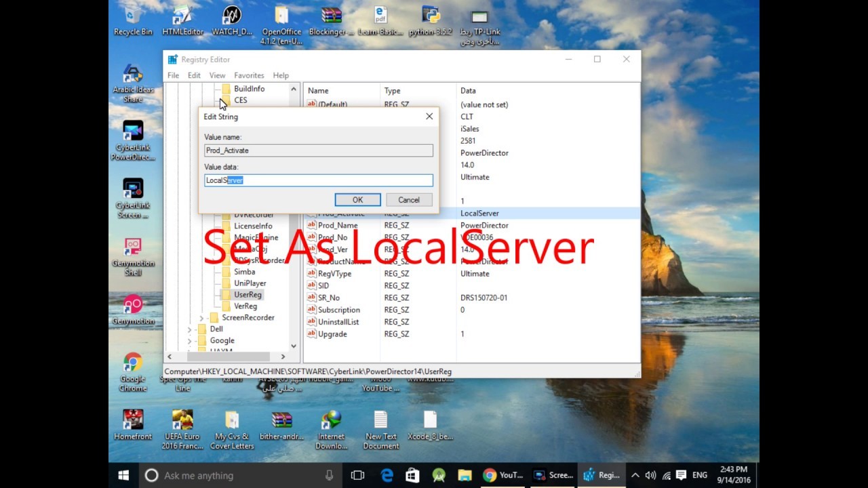Open the View menu in Registry Editor

[x=217, y=75]
